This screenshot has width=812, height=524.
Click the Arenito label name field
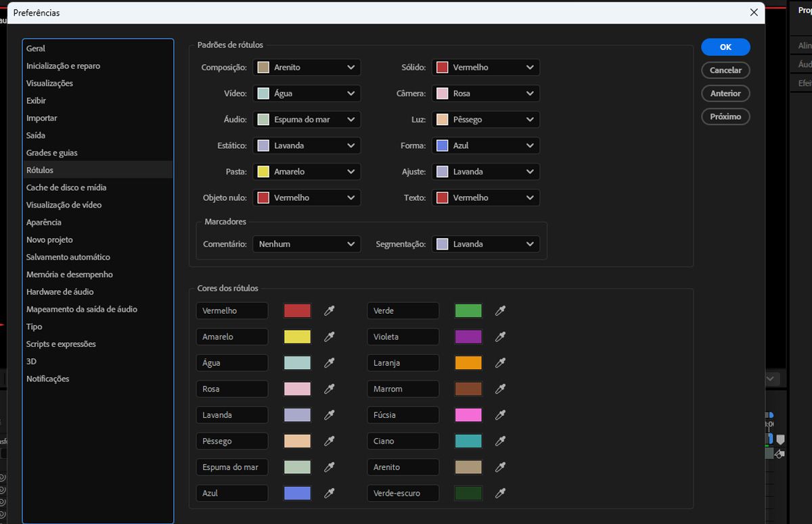tap(403, 467)
